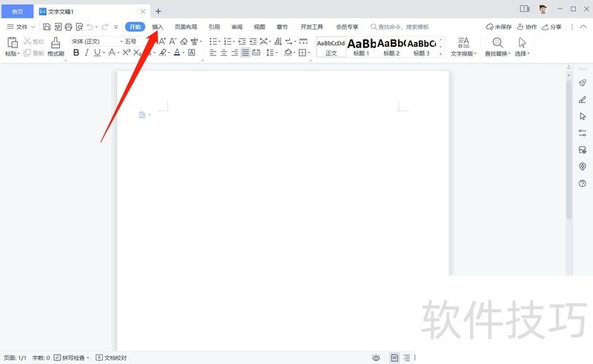Viewport: 593px width, 364px height.
Task: Switch to the Page Layout (页面布局) tab
Action: tap(186, 27)
